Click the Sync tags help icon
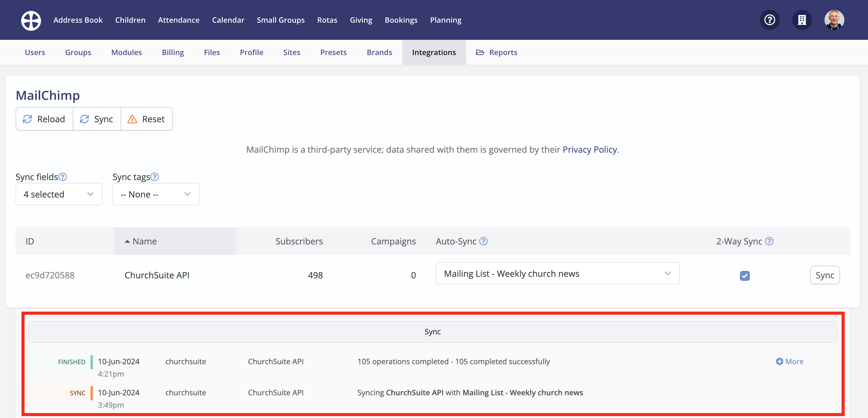This screenshot has width=868, height=418. (155, 177)
